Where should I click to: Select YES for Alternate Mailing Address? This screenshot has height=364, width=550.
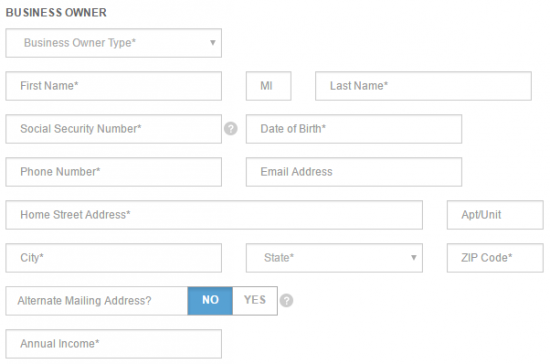255,301
